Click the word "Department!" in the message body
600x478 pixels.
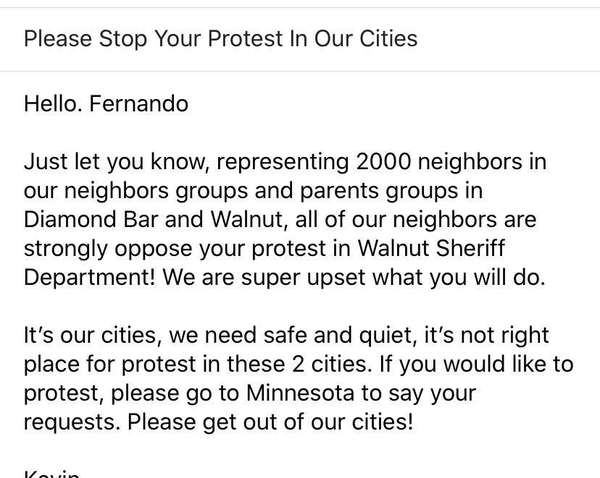point(90,277)
